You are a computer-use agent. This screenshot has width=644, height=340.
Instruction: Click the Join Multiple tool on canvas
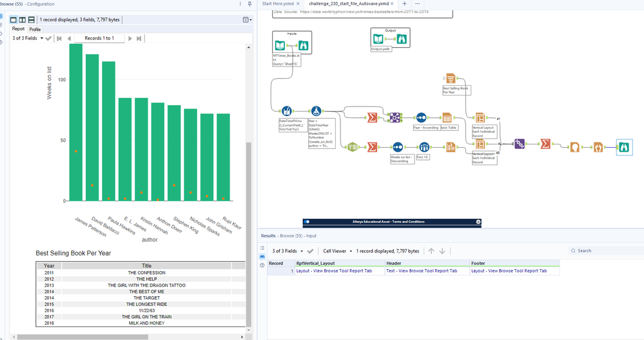coord(395,117)
